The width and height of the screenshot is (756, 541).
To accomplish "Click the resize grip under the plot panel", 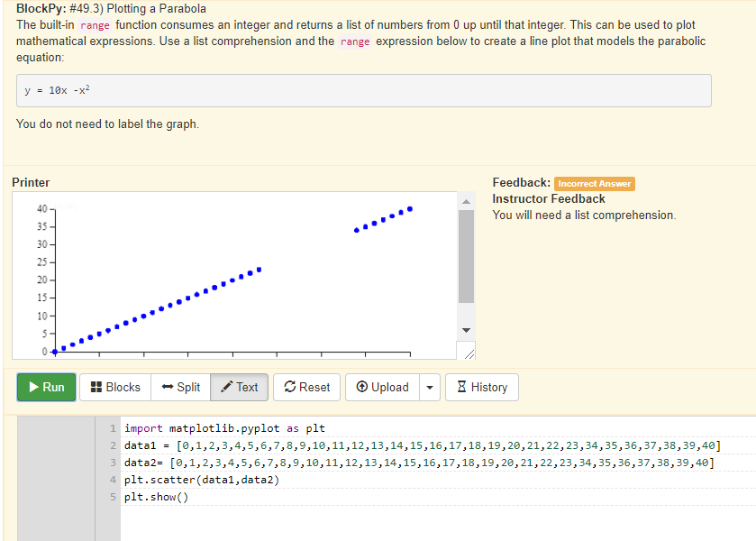I will [469, 353].
